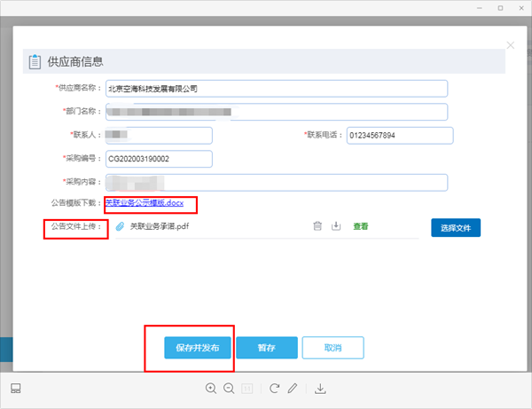Download the uploaded PDF attachment
The height and width of the screenshot is (409, 532).
click(x=336, y=226)
